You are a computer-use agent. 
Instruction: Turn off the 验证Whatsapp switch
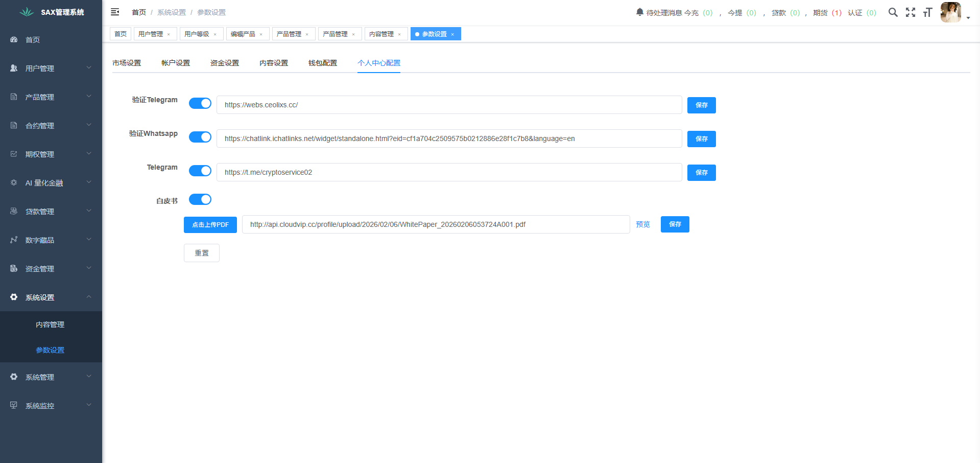(x=200, y=137)
